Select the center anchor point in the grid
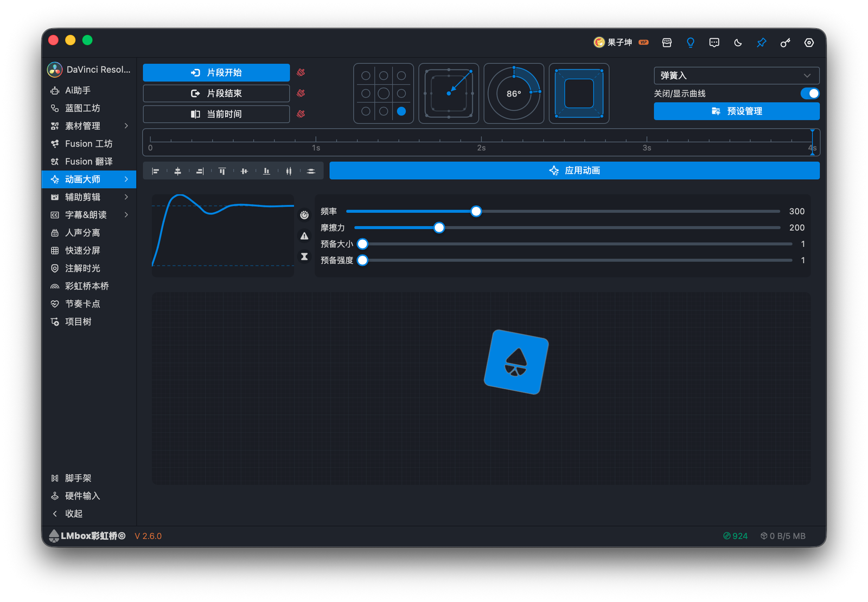The width and height of the screenshot is (868, 602). (384, 93)
